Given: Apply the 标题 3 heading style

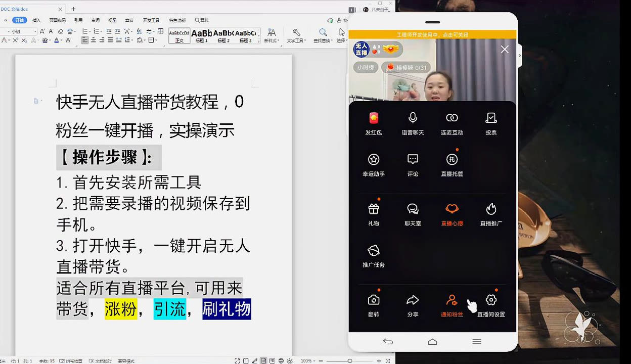Looking at the screenshot, I should (x=245, y=36).
